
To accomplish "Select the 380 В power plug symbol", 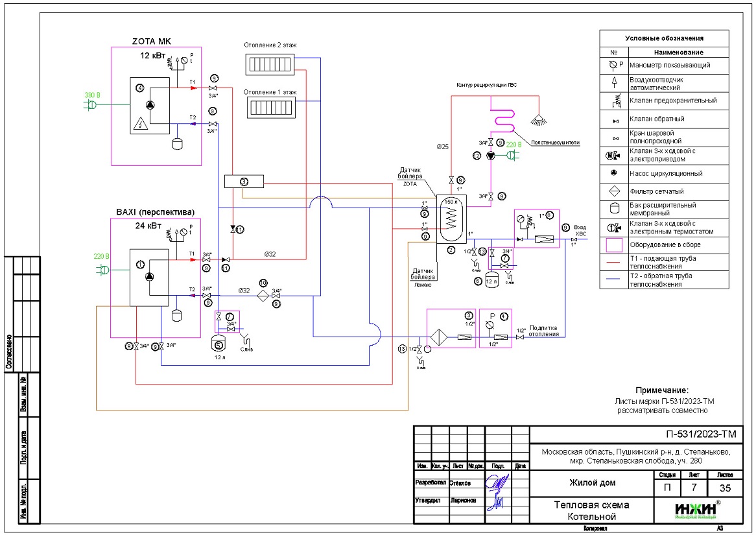I will 92,104.
